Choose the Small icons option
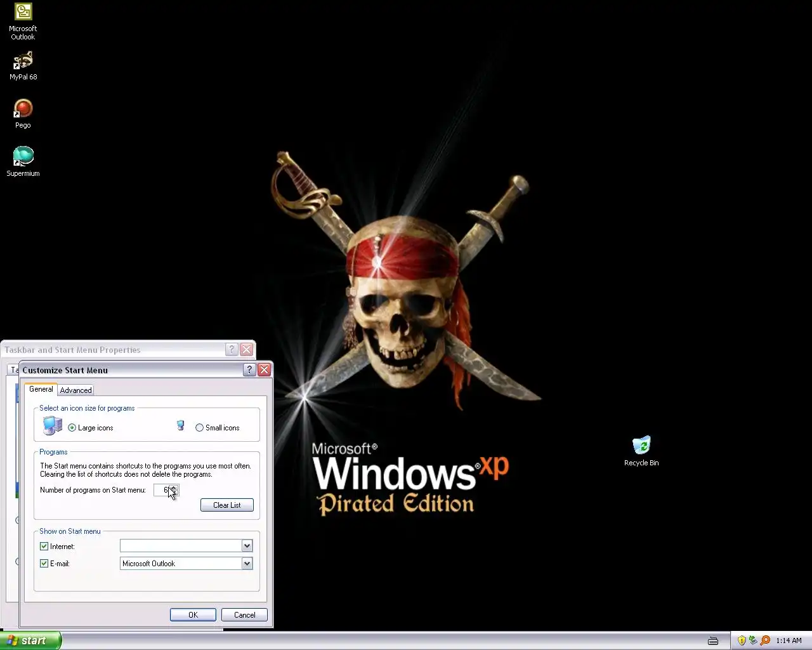This screenshot has width=812, height=650. click(218, 428)
